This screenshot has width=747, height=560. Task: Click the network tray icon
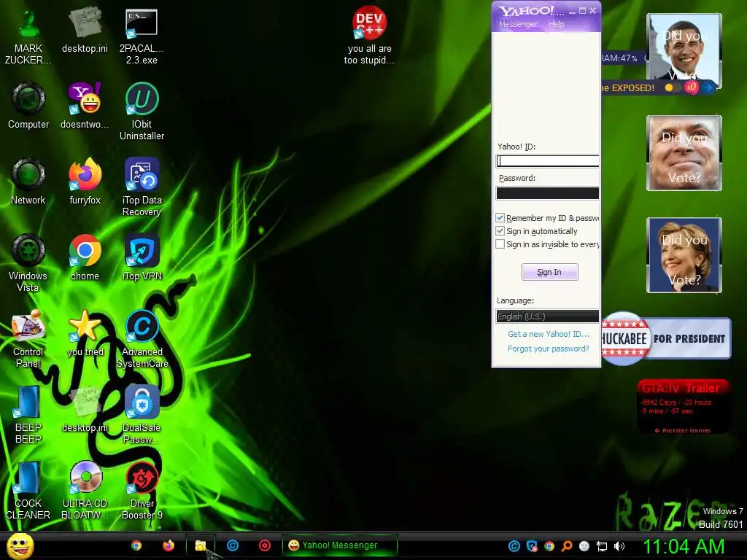[602, 546]
